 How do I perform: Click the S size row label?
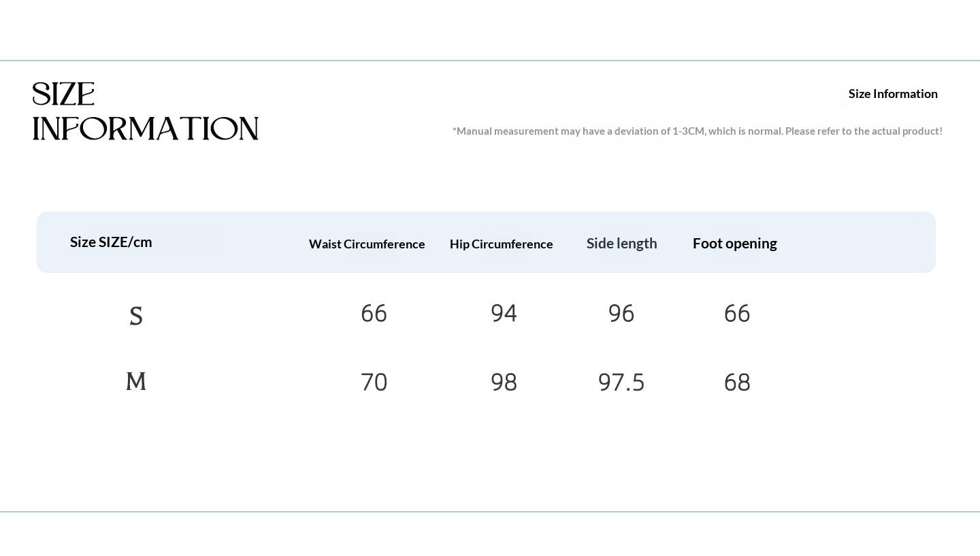pos(136,316)
